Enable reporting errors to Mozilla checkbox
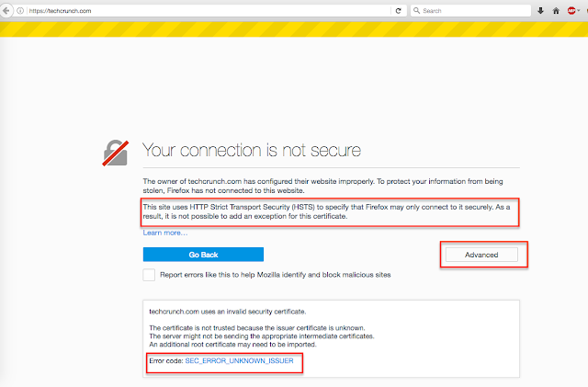The height and width of the screenshot is (387, 588). (x=150, y=275)
